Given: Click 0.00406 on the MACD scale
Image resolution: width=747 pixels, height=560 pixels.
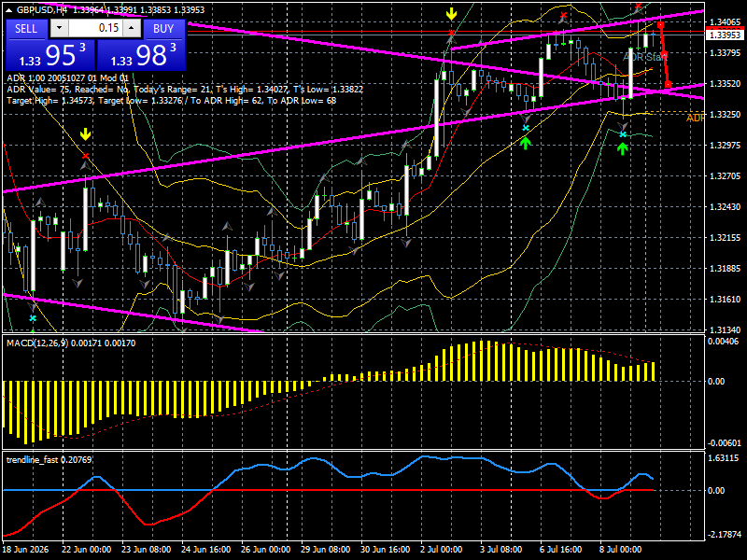Looking at the screenshot, I should (723, 341).
